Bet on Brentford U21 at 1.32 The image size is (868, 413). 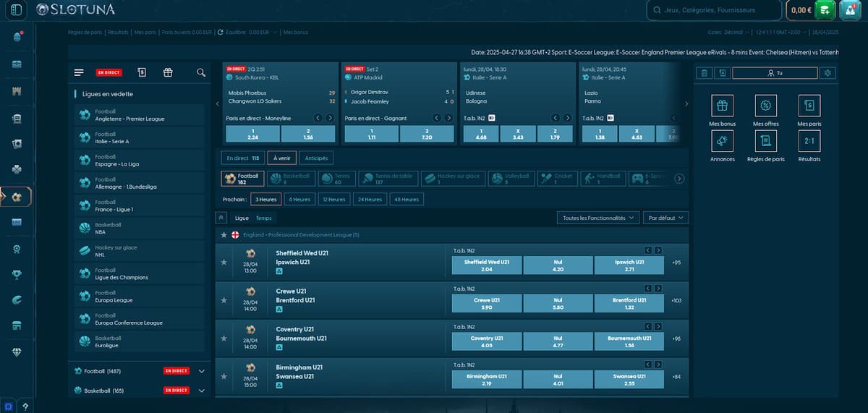tap(629, 303)
